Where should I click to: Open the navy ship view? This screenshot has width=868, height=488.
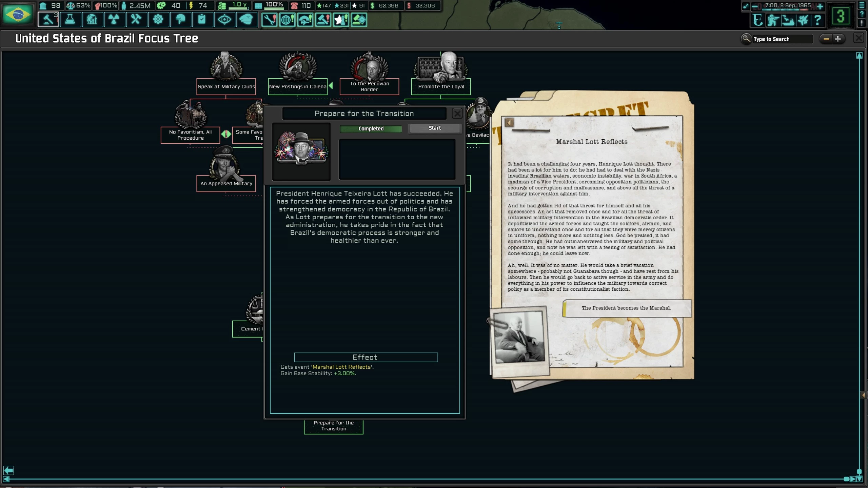[x=788, y=20]
